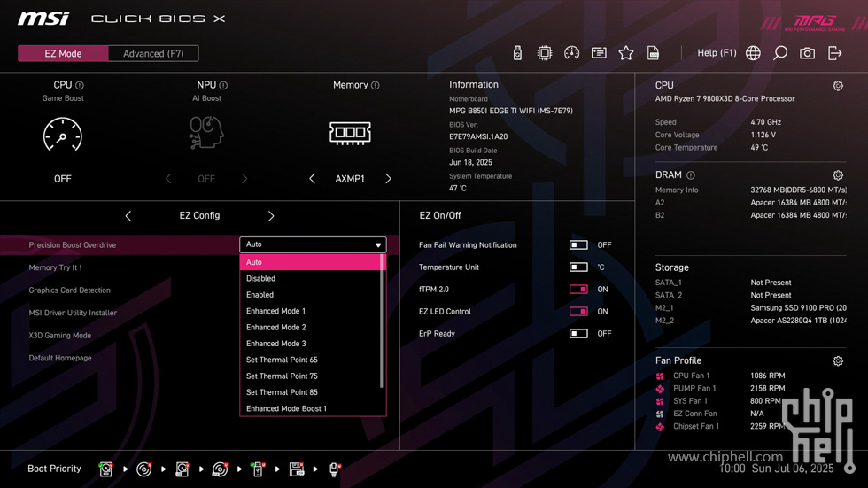Click the info card toolbar icon
The height and width of the screenshot is (488, 868).
coord(599,53)
